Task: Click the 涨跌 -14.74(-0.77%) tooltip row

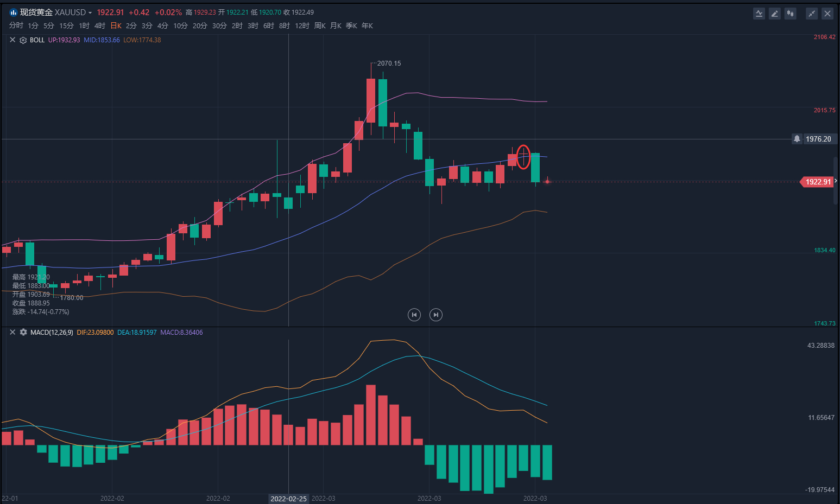Action: point(41,312)
